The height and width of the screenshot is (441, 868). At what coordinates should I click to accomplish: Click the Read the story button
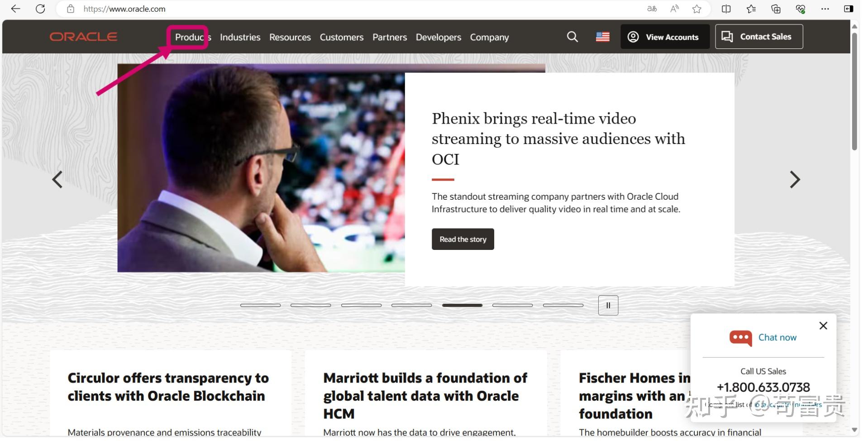pos(463,239)
